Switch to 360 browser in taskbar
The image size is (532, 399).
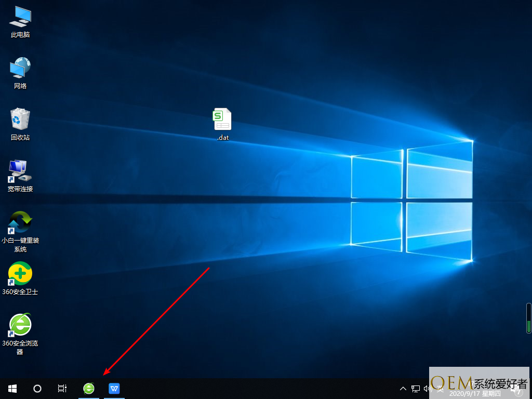pos(89,388)
